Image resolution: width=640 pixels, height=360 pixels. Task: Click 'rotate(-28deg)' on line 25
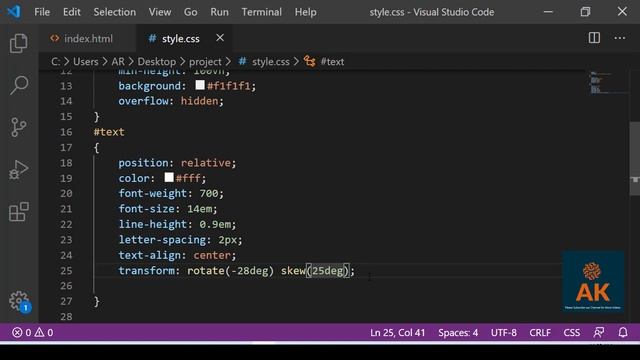click(230, 271)
